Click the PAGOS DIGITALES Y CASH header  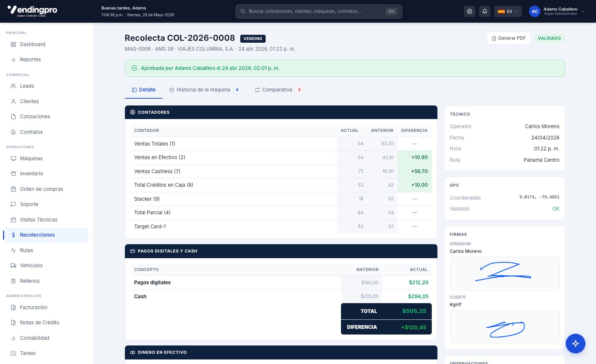coord(281,251)
